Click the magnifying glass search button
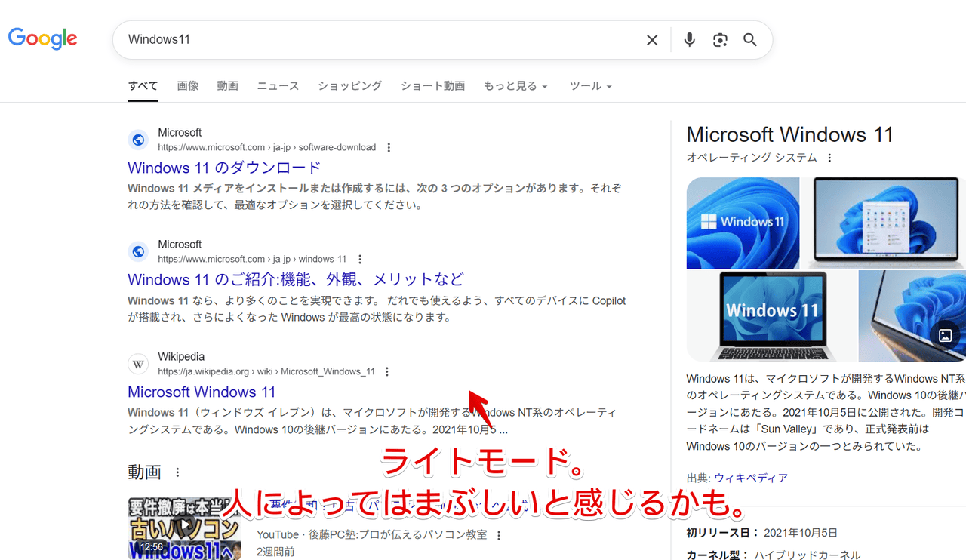This screenshot has width=966, height=560. [750, 40]
